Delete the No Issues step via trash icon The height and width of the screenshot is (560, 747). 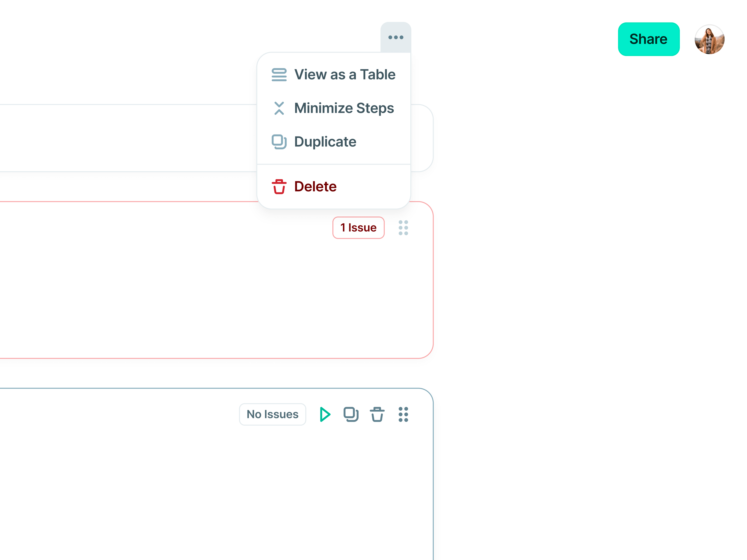click(x=377, y=414)
